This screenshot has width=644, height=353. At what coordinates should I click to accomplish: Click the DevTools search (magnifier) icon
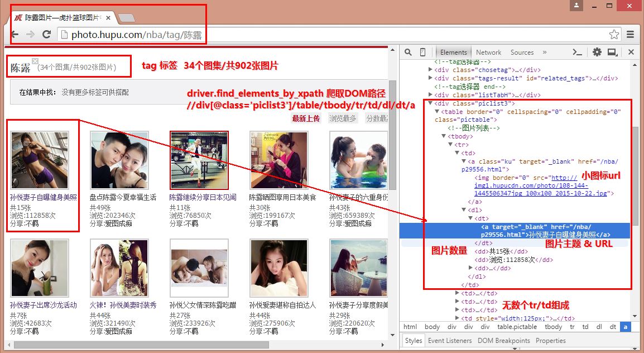point(408,52)
